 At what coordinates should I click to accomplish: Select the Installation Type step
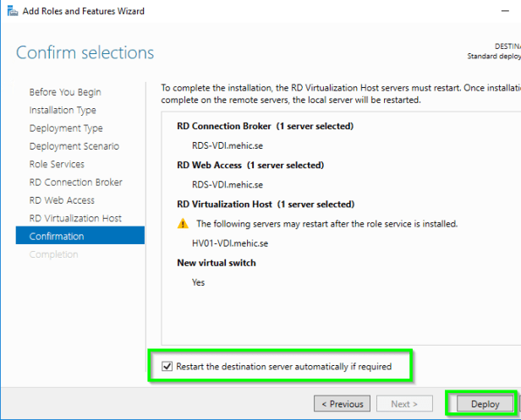(x=63, y=110)
